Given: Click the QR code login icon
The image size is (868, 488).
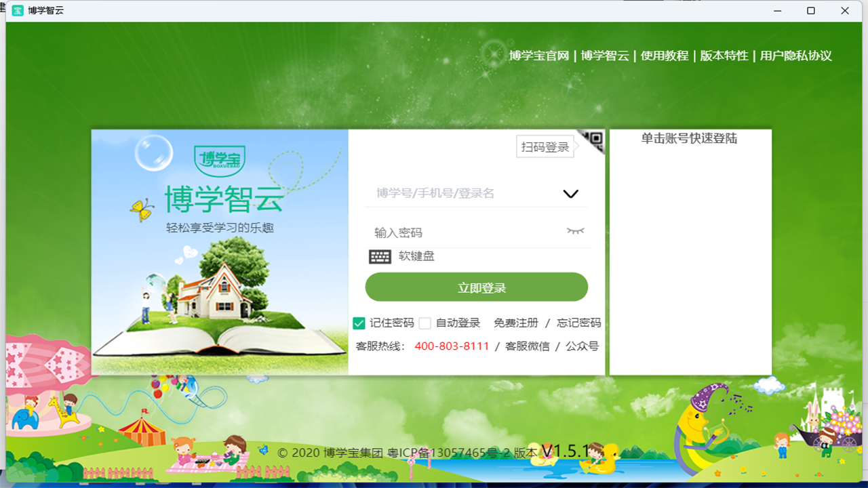Looking at the screenshot, I should [x=593, y=140].
